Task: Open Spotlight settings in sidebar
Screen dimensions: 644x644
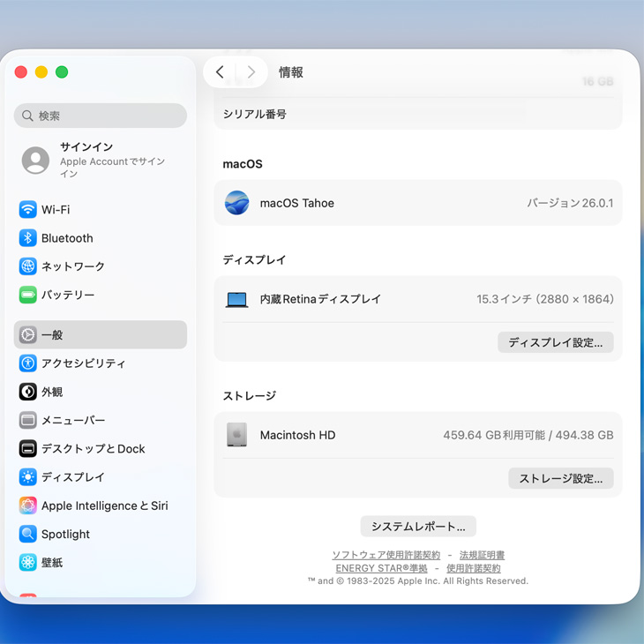Action: tap(65, 535)
